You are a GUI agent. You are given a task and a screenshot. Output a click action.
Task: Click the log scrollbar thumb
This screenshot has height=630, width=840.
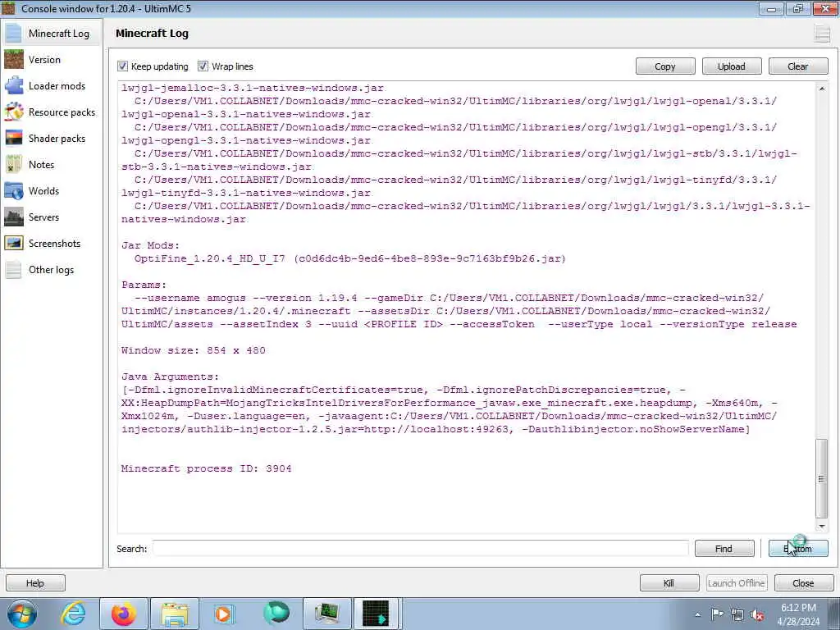pos(821,478)
